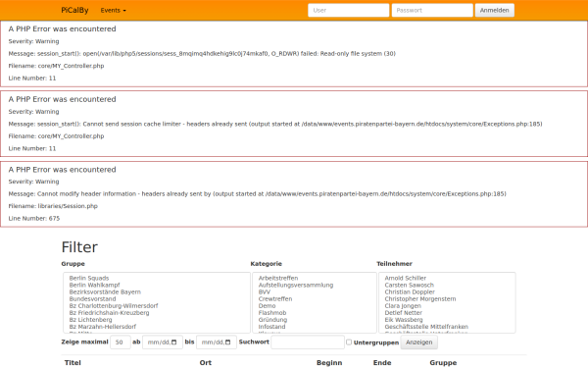Select Bz Marzahn-Hellersdorf group
This screenshot has width=588, height=368.
[103, 327]
